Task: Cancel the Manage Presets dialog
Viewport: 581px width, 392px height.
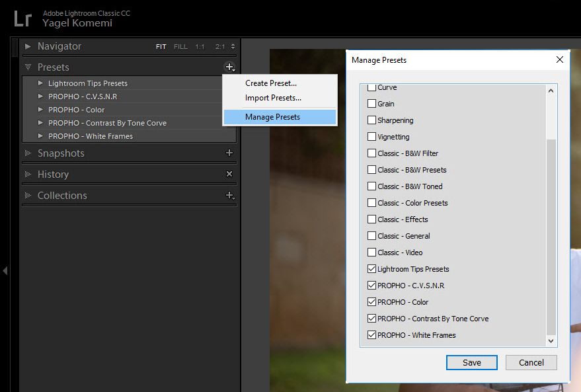Action: [531, 363]
